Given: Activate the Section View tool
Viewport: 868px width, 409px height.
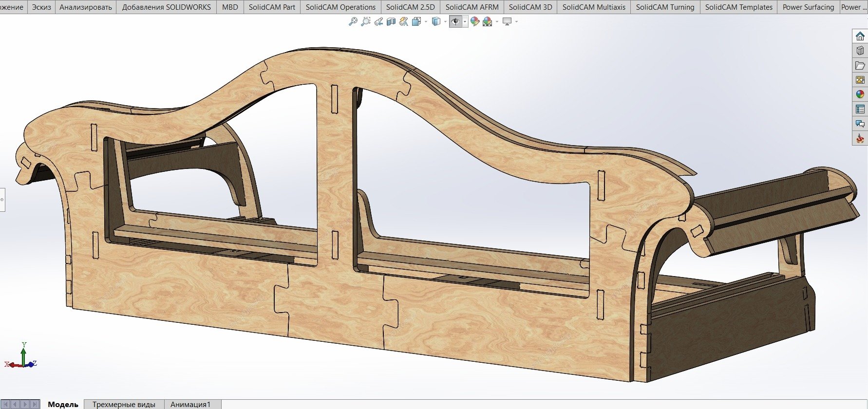Looking at the screenshot, I should coord(391,21).
